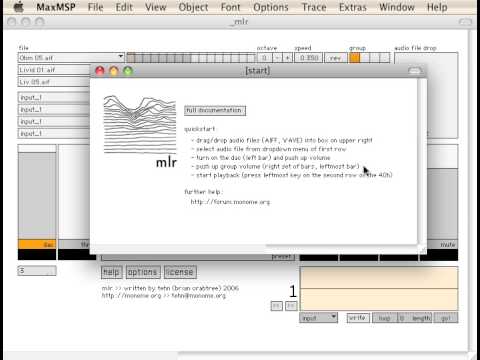Click the audio file drop box
Screen dimensions: 480x360
(442, 95)
